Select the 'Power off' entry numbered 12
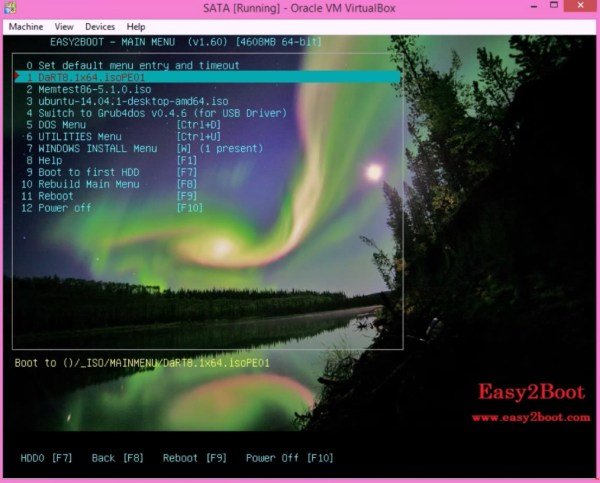 tap(112, 208)
